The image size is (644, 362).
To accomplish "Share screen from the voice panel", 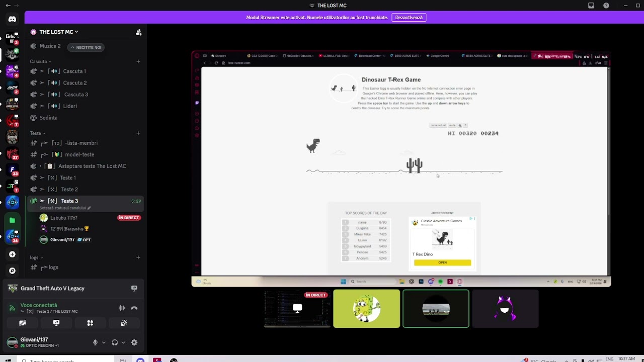I will [56, 323].
